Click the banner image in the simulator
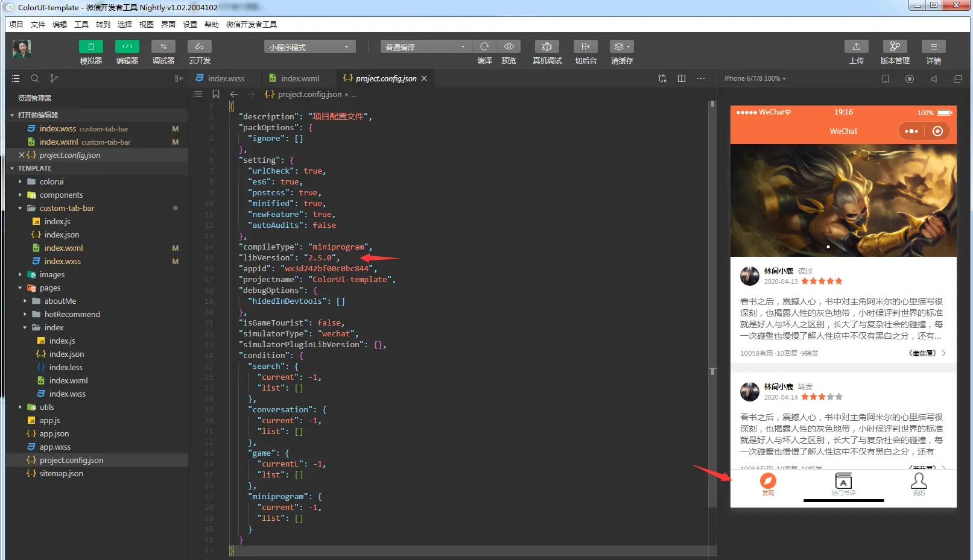The width and height of the screenshot is (973, 560). [843, 200]
